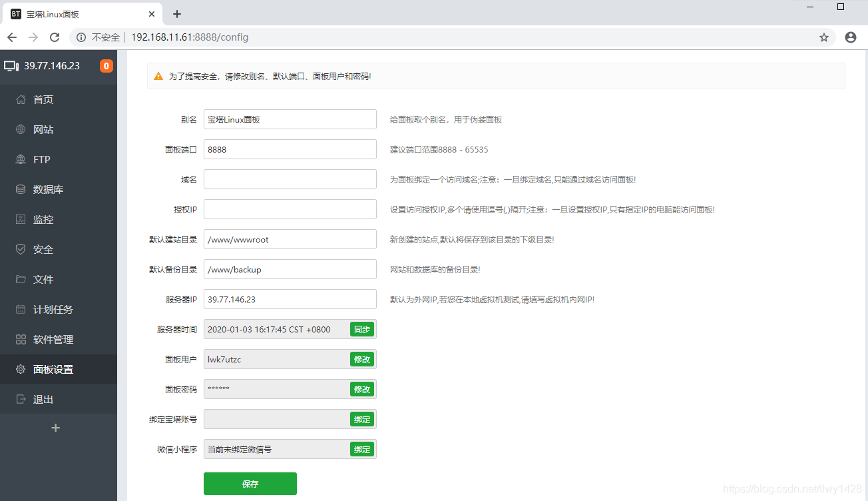868x501 pixels.
Task: Click the 服务器IP field 39.77.146.23
Action: [290, 299]
